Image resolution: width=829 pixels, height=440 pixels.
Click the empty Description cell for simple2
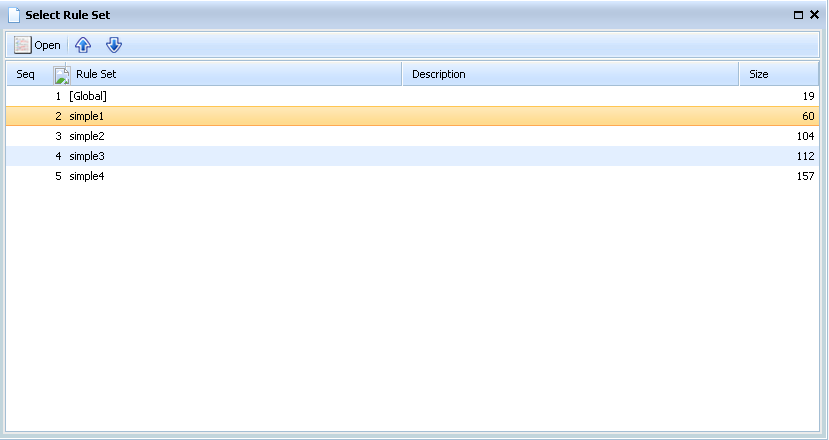[570, 136]
